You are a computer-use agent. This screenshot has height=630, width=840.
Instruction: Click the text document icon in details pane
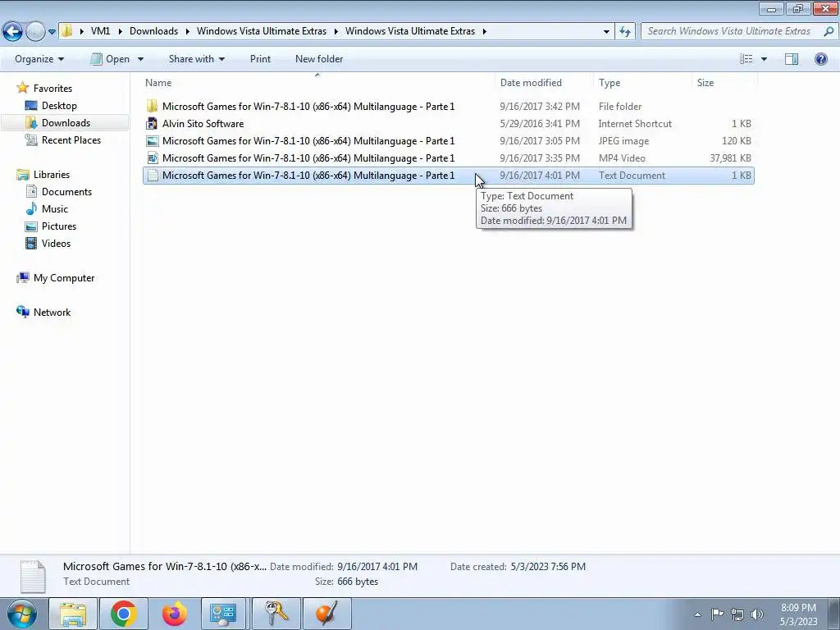tap(33, 577)
